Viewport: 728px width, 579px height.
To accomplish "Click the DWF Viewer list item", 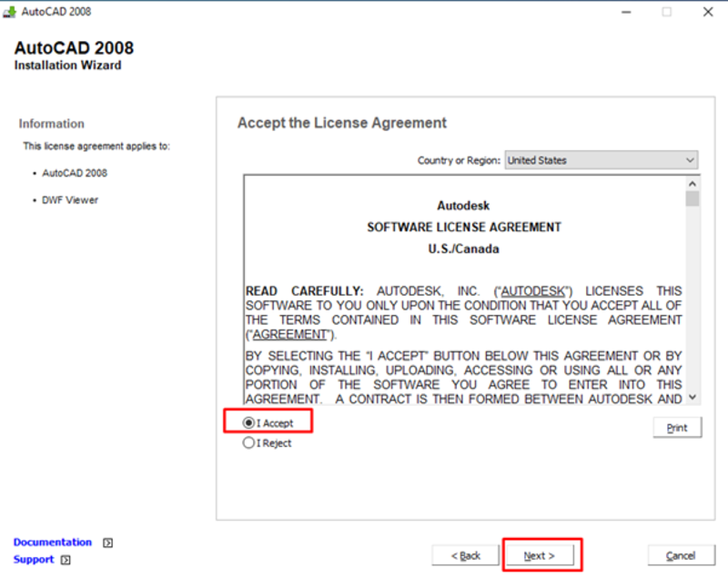I will click(x=70, y=200).
